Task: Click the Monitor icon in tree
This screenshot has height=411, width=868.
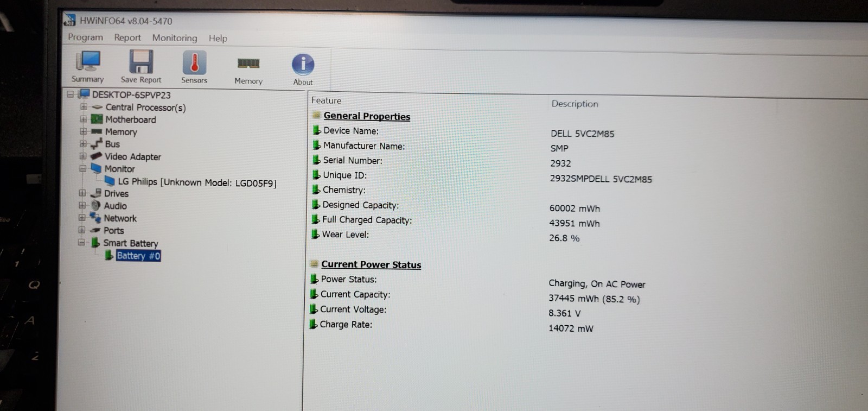Action: (x=96, y=168)
